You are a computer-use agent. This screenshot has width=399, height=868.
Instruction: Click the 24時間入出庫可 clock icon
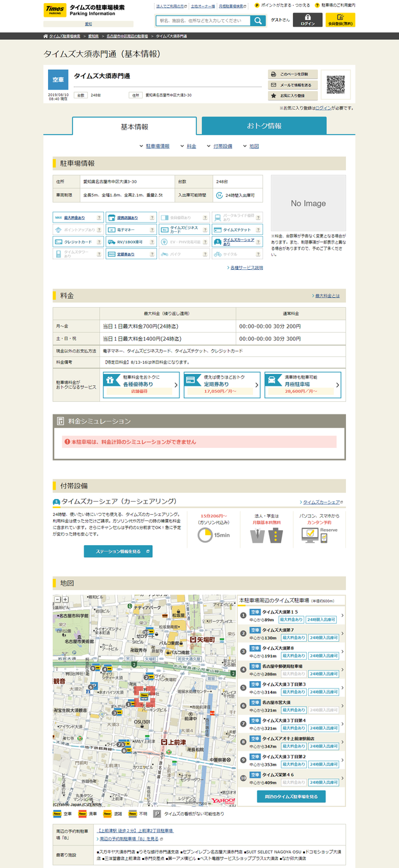point(219,195)
